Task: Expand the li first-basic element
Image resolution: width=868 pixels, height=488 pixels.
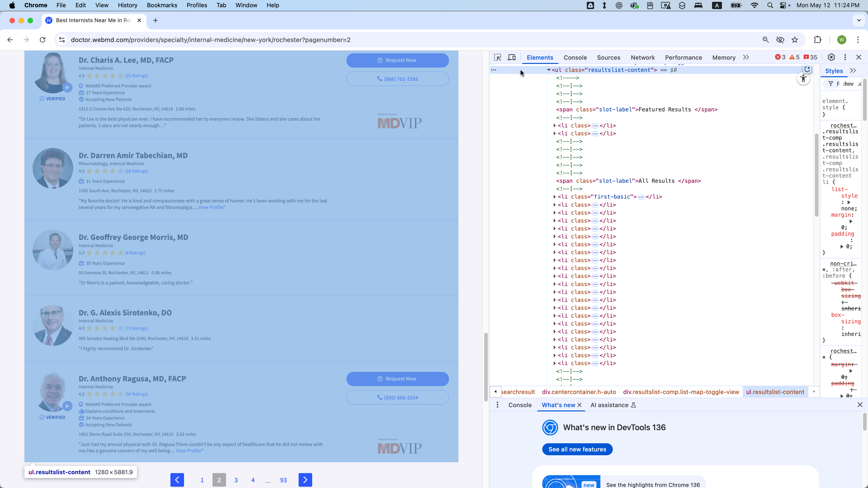Action: (x=555, y=197)
